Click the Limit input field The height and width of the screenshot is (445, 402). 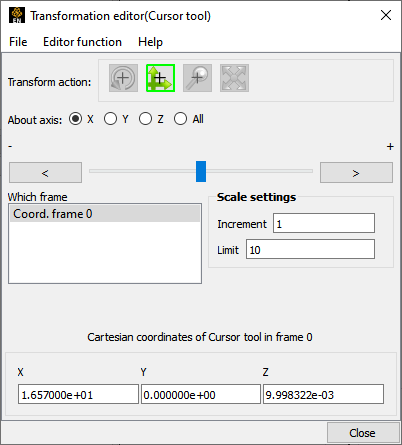(x=310, y=249)
